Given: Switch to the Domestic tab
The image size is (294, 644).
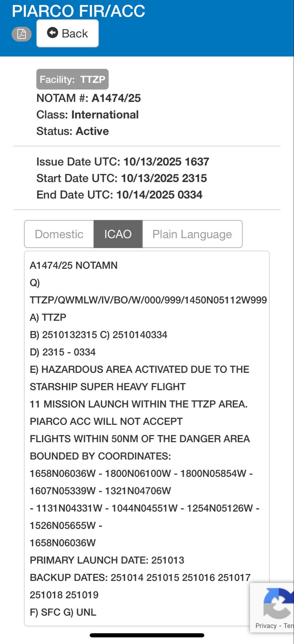Looking at the screenshot, I should [x=59, y=234].
